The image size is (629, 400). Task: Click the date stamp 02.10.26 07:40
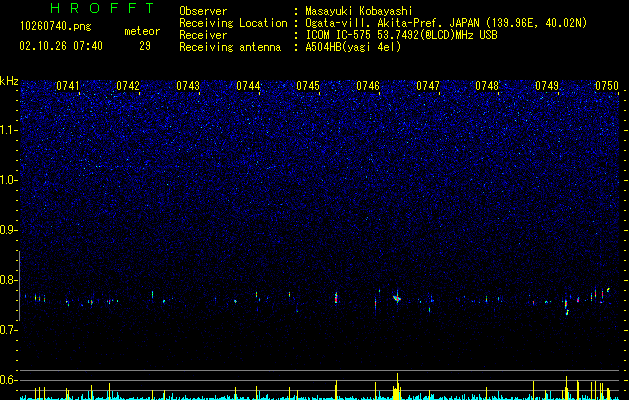tap(61, 46)
